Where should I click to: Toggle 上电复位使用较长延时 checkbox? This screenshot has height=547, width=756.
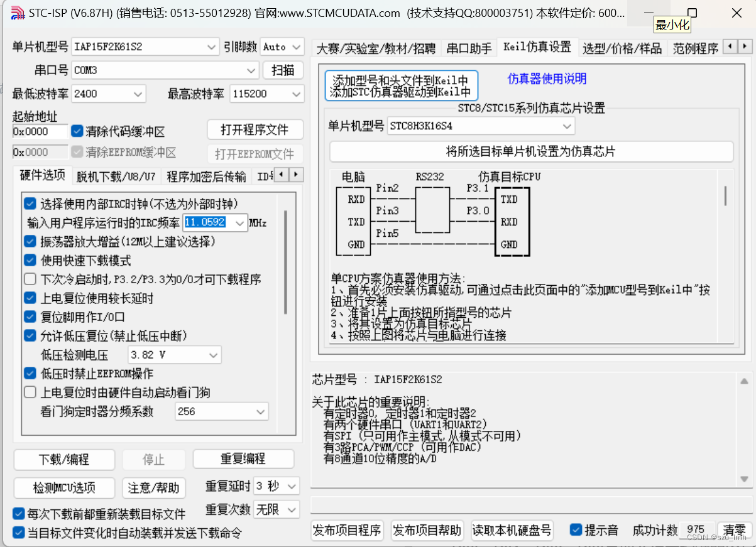30,298
